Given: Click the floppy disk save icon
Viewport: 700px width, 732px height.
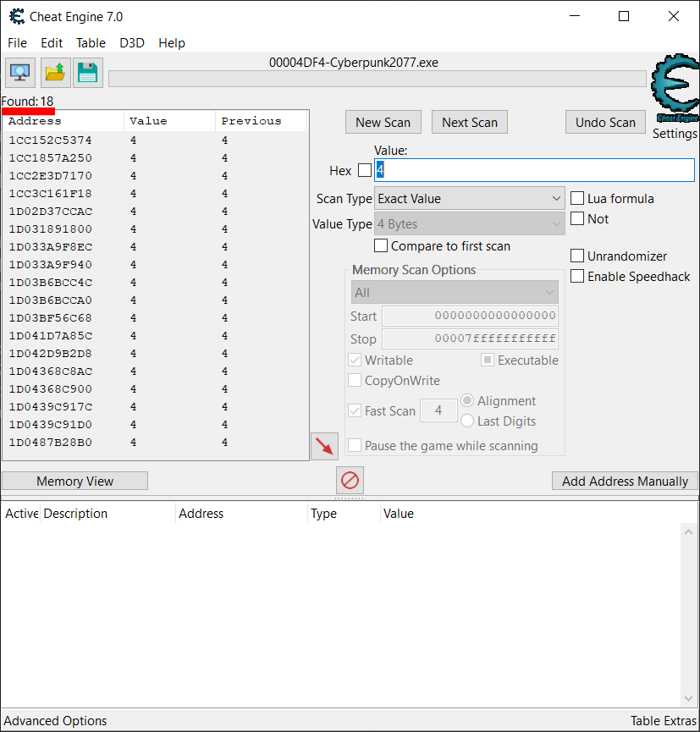Looking at the screenshot, I should 87,74.
